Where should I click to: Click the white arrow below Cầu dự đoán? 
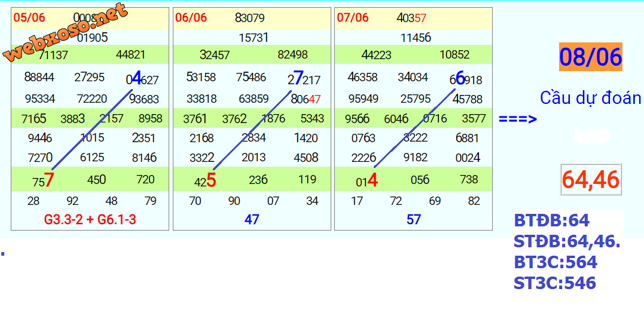(591, 135)
